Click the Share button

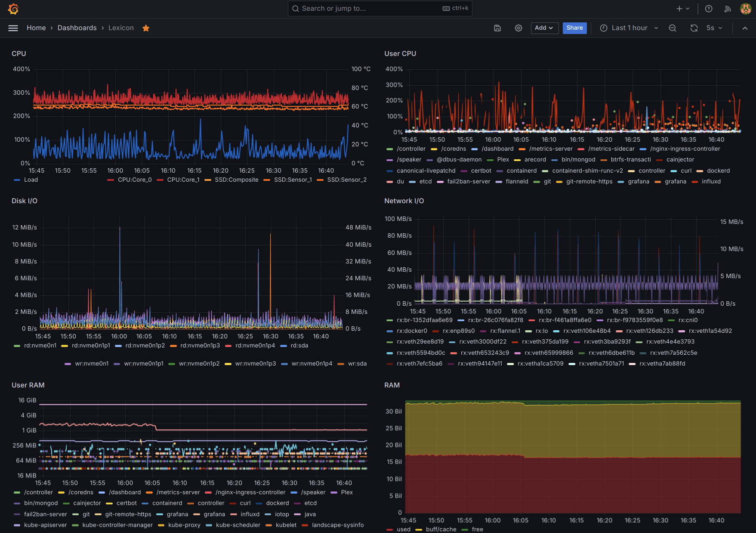574,28
